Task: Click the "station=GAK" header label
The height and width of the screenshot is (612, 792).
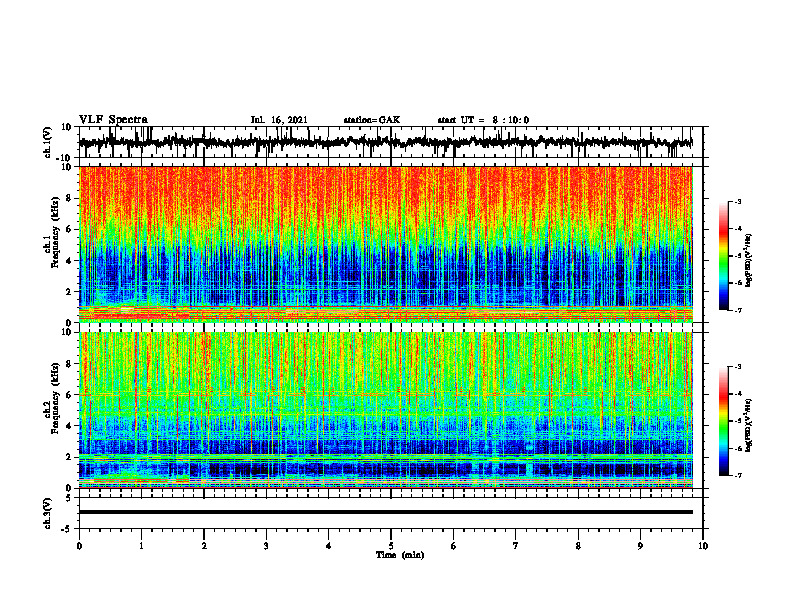Action: [372, 120]
